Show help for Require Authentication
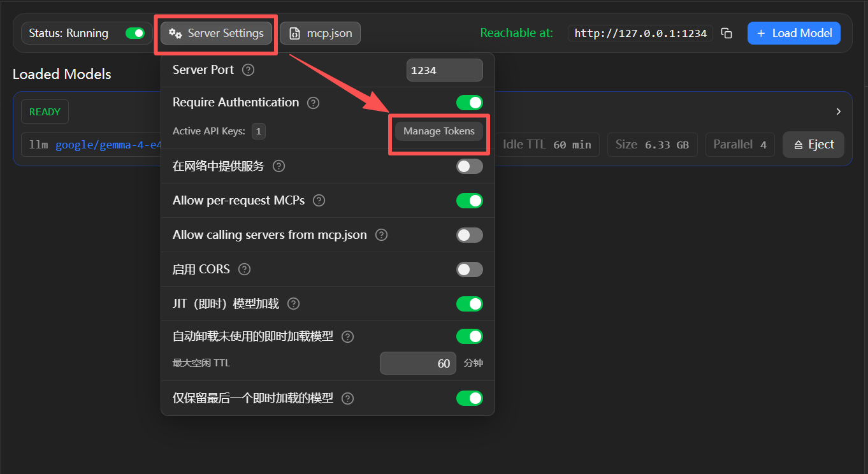868x474 pixels. (313, 103)
